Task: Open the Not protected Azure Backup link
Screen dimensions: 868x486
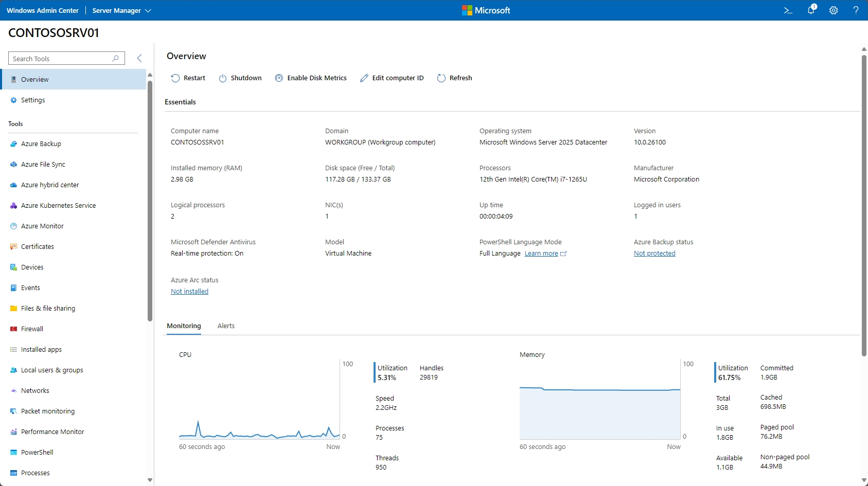Action: click(654, 253)
